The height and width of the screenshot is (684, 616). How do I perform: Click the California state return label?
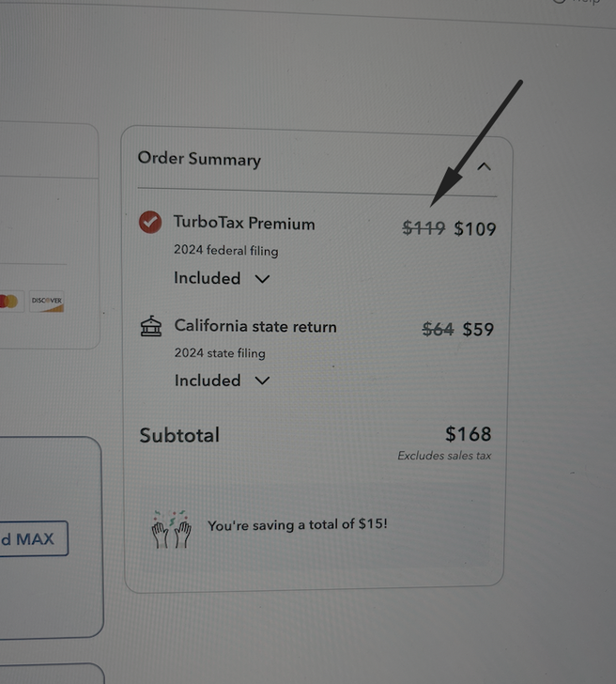click(254, 327)
